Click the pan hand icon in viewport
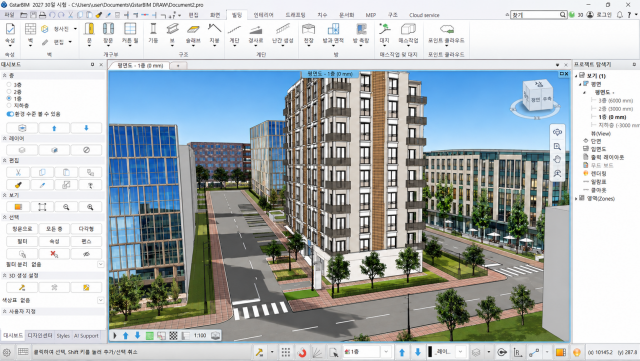The width and height of the screenshot is (640, 361). 557,160
